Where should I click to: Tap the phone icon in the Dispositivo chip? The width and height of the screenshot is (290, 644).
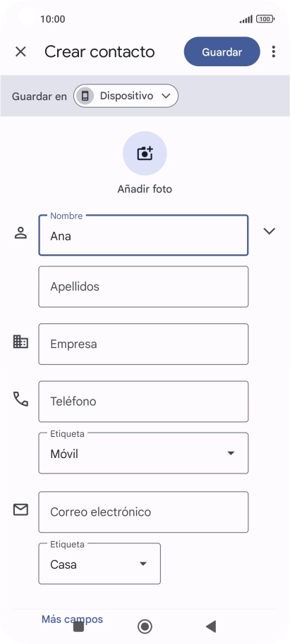click(x=85, y=96)
